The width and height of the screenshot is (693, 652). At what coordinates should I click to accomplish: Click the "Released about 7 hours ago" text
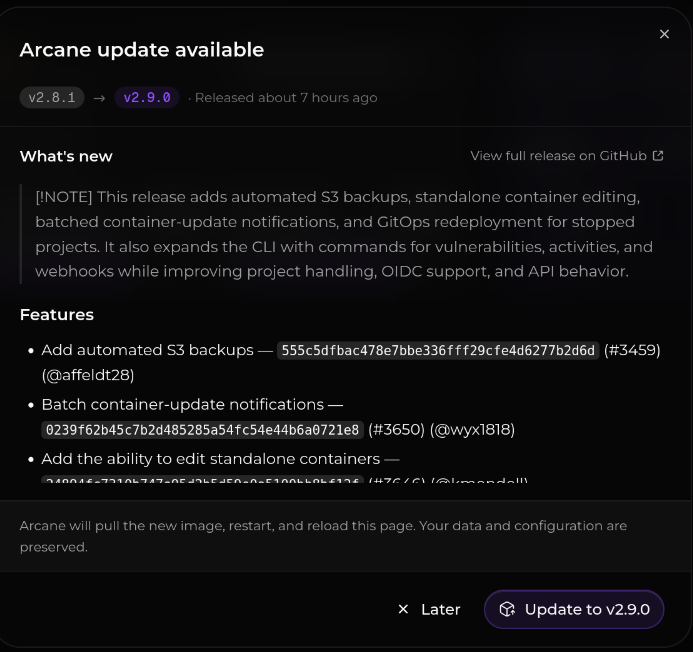(x=286, y=98)
